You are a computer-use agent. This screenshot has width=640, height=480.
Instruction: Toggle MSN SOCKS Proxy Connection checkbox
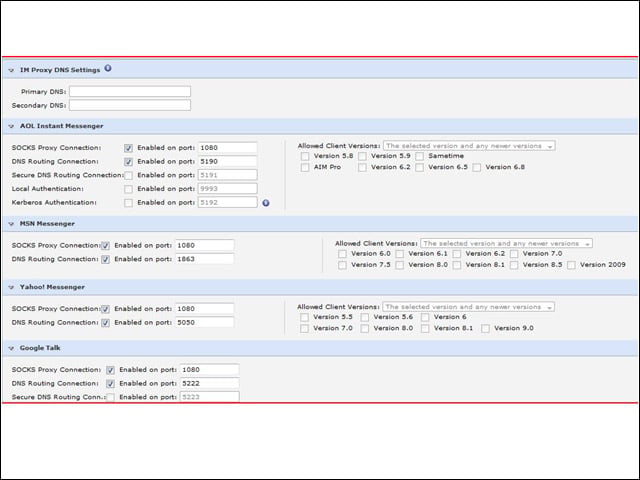tap(105, 246)
